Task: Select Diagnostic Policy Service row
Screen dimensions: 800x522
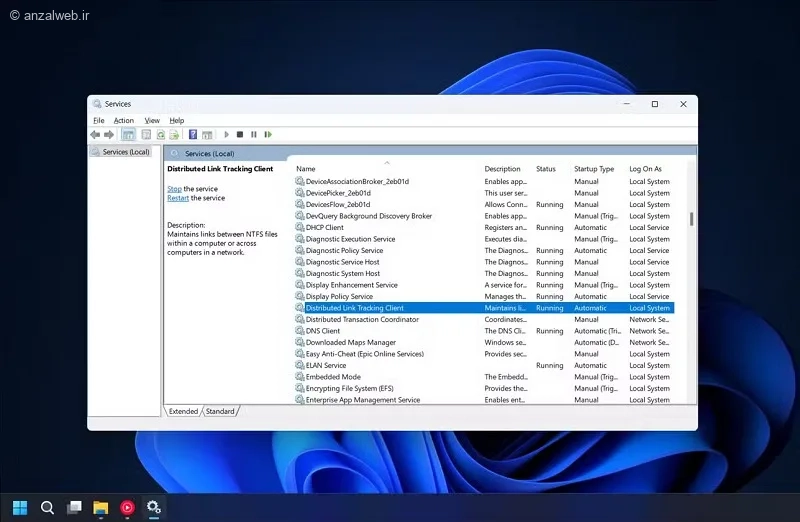Action: click(484, 251)
